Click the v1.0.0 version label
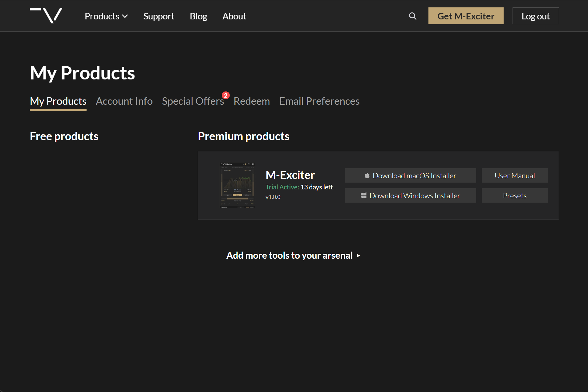 273,197
